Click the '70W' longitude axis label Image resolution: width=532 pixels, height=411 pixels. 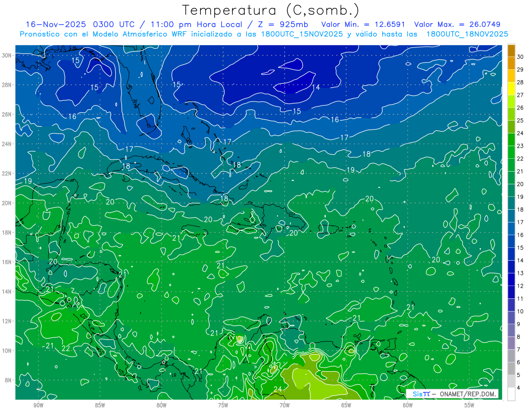click(x=285, y=405)
